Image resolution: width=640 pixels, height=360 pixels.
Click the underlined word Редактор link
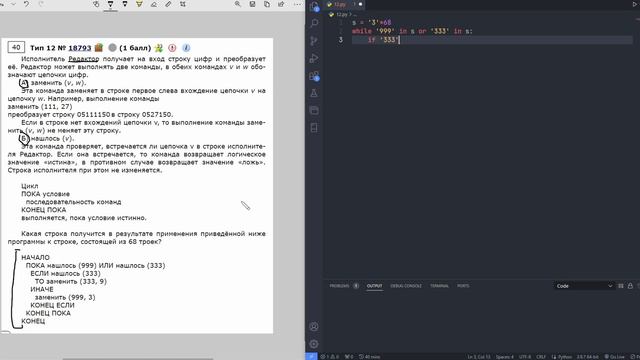(x=84, y=59)
